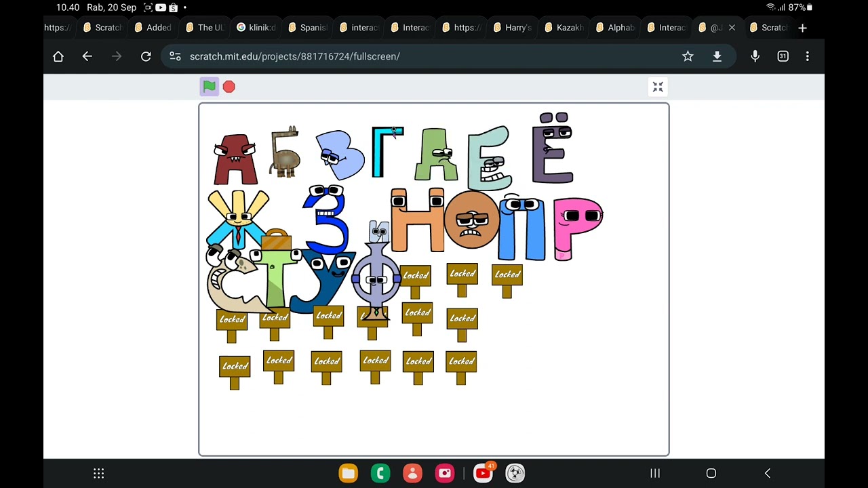This screenshot has width=868, height=488.
Task: Tap the download page icon
Action: click(x=717, y=56)
